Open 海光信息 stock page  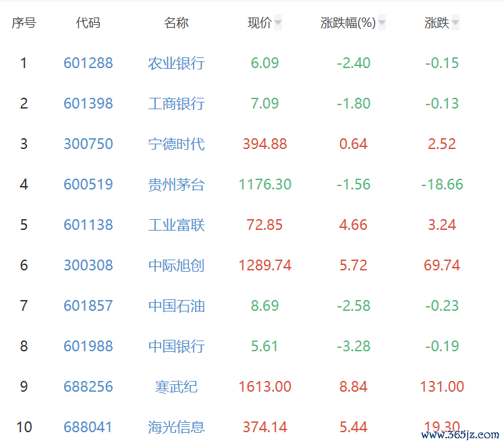(x=176, y=427)
